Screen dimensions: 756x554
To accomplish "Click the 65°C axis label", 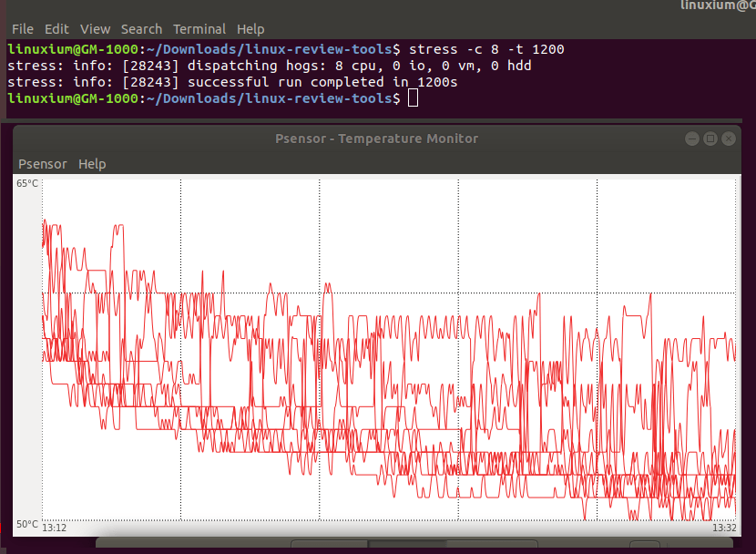I will [27, 183].
